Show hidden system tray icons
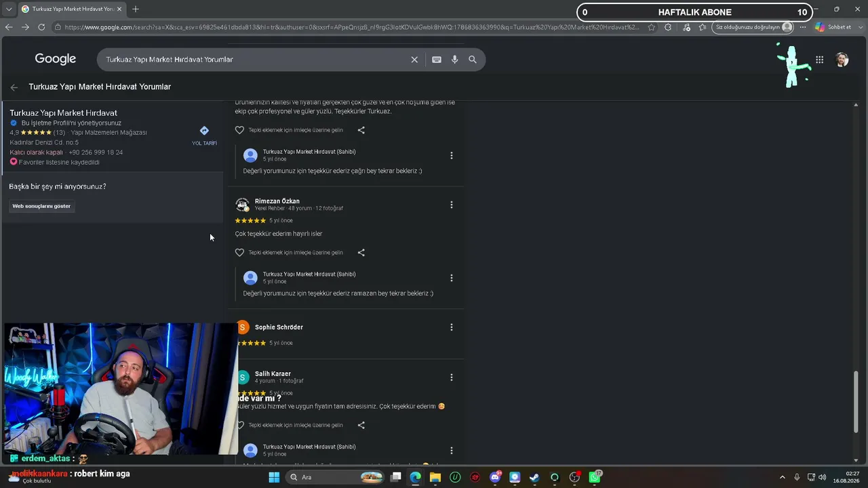Screen dimensions: 868x488 pyautogui.click(x=782, y=477)
